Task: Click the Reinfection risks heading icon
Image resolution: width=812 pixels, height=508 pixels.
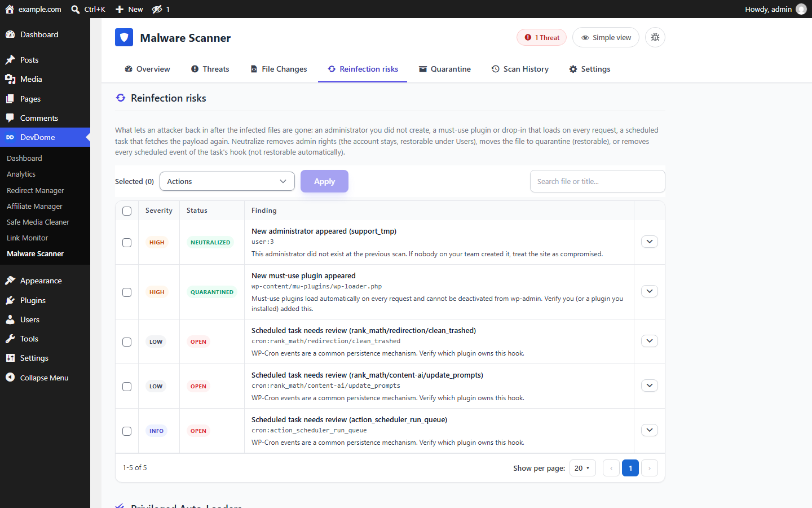Action: (x=121, y=98)
